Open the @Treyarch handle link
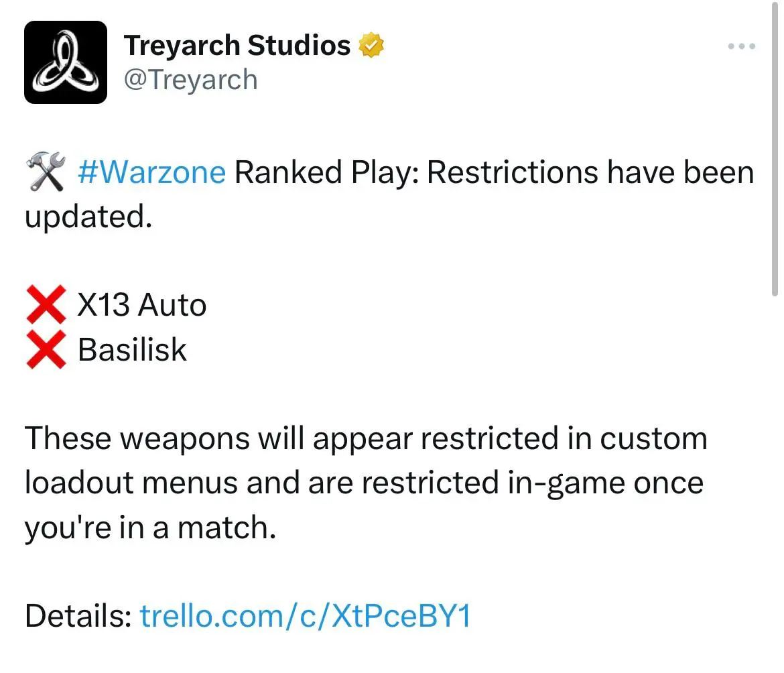The width and height of the screenshot is (784, 673). tap(190, 80)
